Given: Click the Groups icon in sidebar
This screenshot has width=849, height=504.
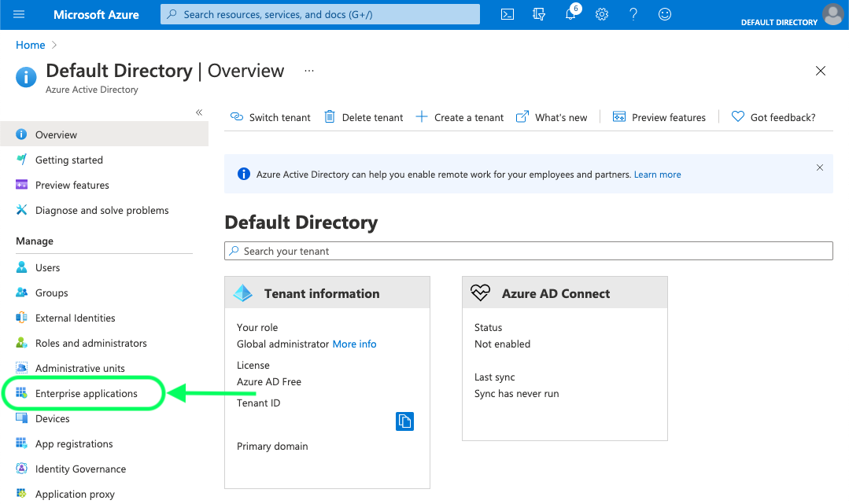Looking at the screenshot, I should (x=22, y=292).
